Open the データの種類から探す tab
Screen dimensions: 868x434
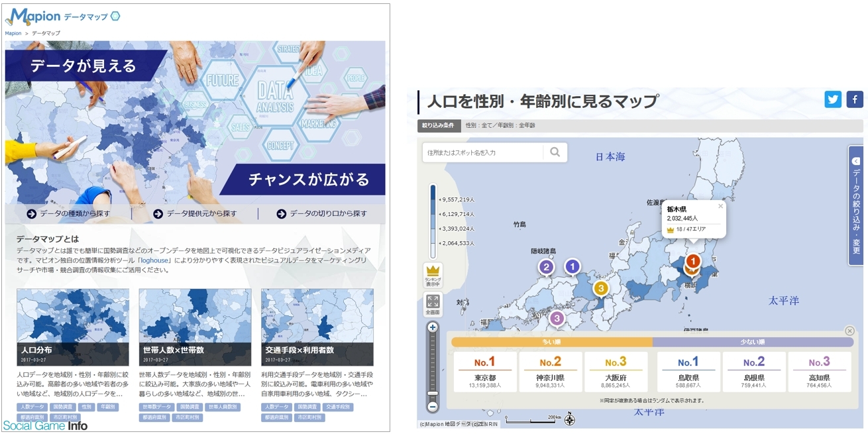click(68, 213)
